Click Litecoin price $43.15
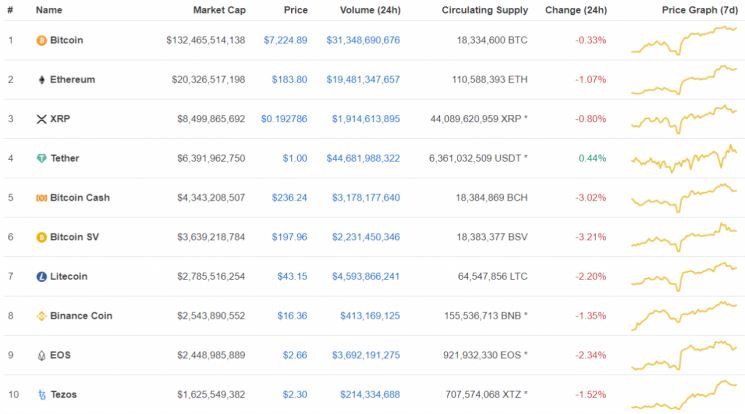Image resolution: width=745 pixels, height=414 pixels. click(292, 277)
